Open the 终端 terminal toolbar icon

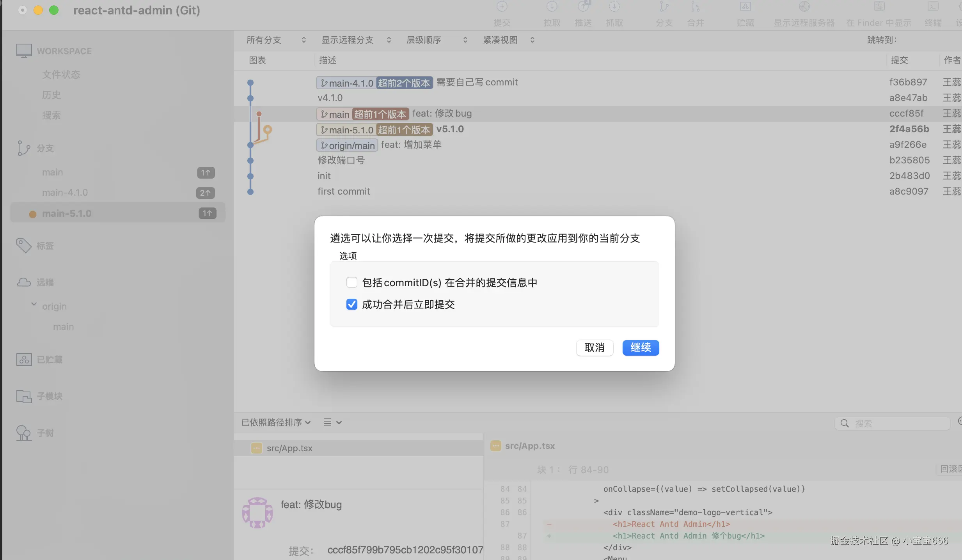[x=933, y=7]
